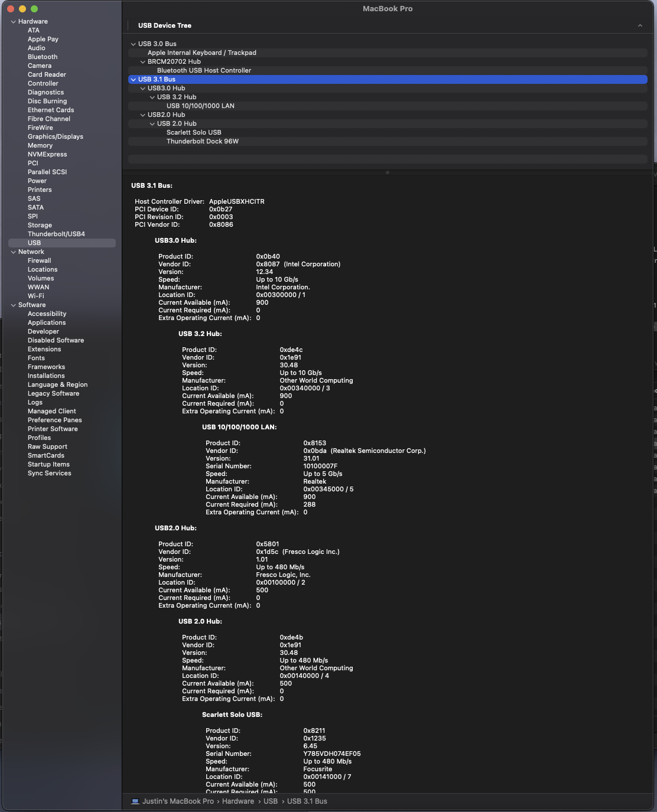
Task: Select Bluetooth USB Host Controller row
Action: click(388, 71)
